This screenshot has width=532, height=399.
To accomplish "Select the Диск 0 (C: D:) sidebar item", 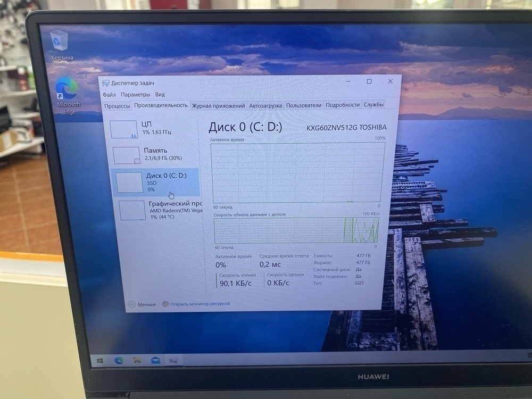I will [x=155, y=182].
